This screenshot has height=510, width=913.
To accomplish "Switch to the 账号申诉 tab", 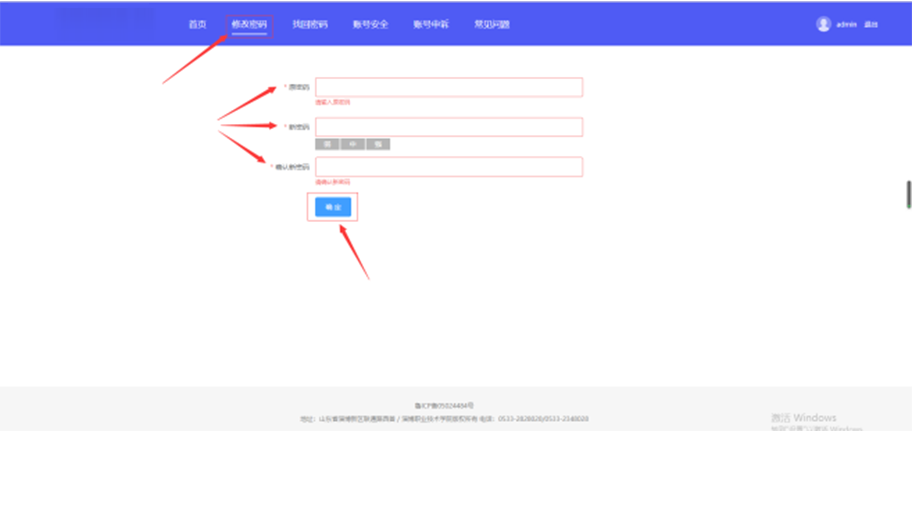I will tap(431, 24).
